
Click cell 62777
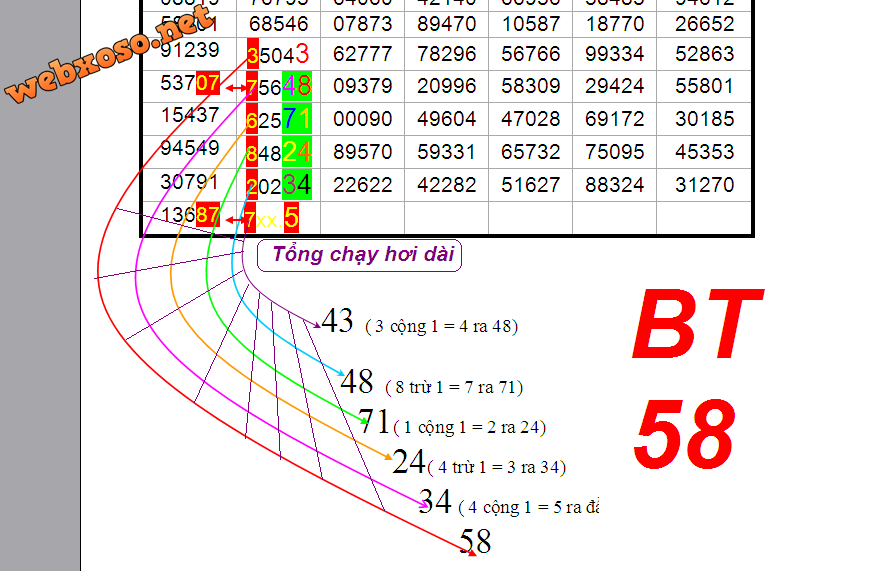pos(362,54)
